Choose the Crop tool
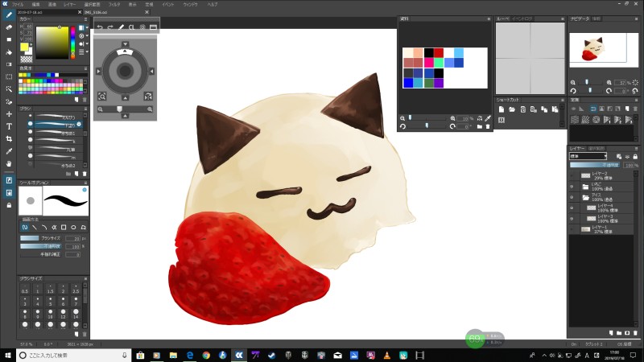The width and height of the screenshot is (644, 362). (x=8, y=138)
